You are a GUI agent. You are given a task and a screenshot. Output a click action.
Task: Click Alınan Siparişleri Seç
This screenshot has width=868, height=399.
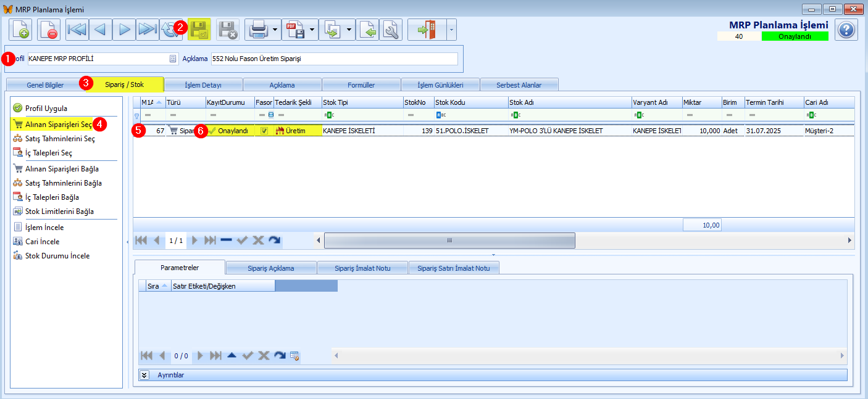point(59,124)
